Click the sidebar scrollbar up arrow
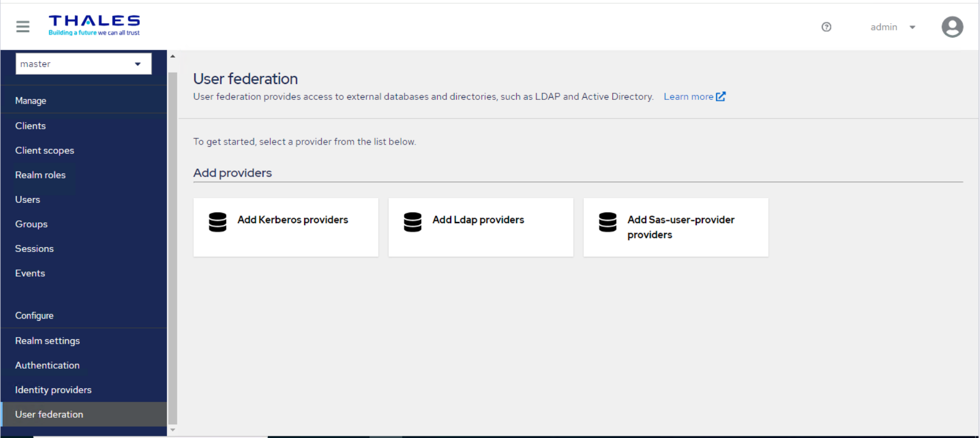Image resolution: width=980 pixels, height=438 pixels. [x=172, y=56]
